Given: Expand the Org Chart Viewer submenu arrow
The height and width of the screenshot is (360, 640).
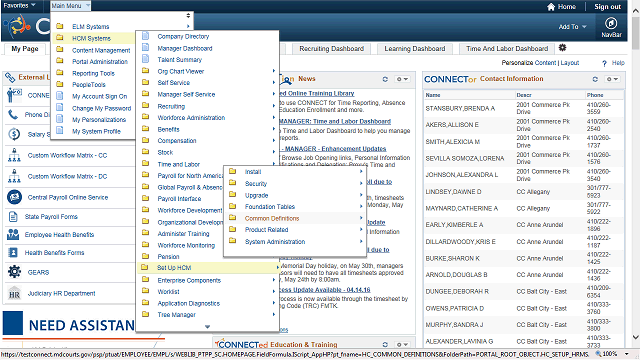Looking at the screenshot, I should 274,71.
